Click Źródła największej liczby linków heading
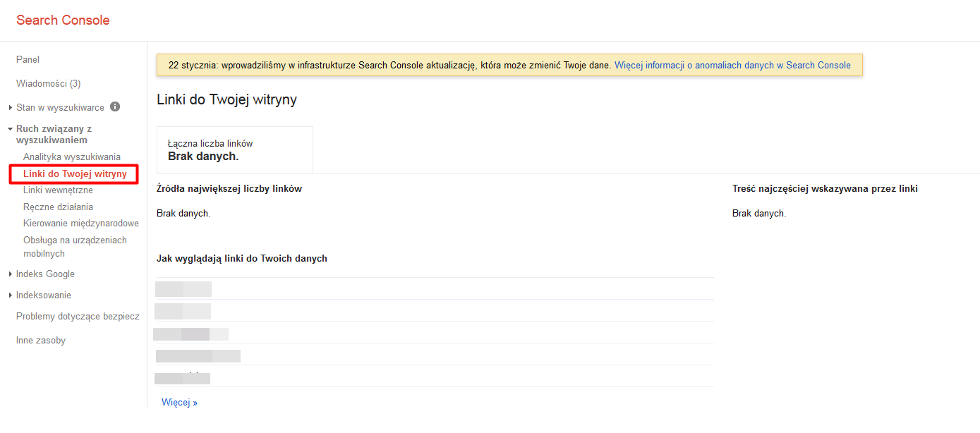Screen dimensions: 980x433 [x=229, y=188]
